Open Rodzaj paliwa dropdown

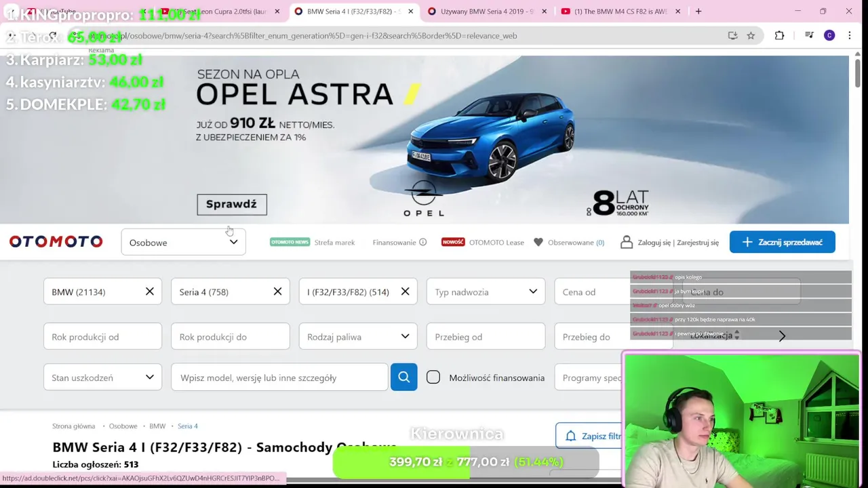tap(358, 337)
